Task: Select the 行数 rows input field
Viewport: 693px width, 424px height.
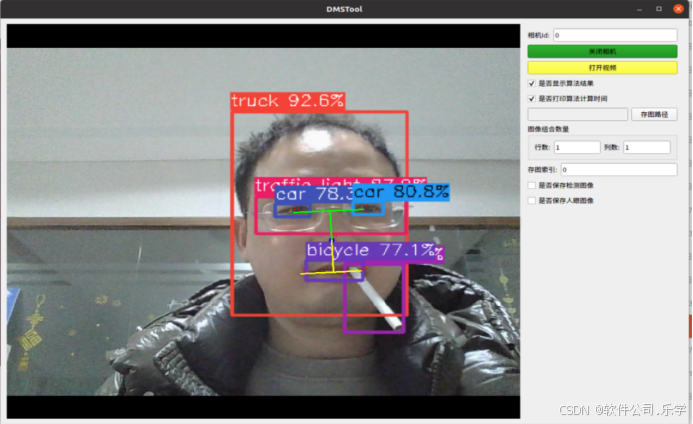Action: 577,147
